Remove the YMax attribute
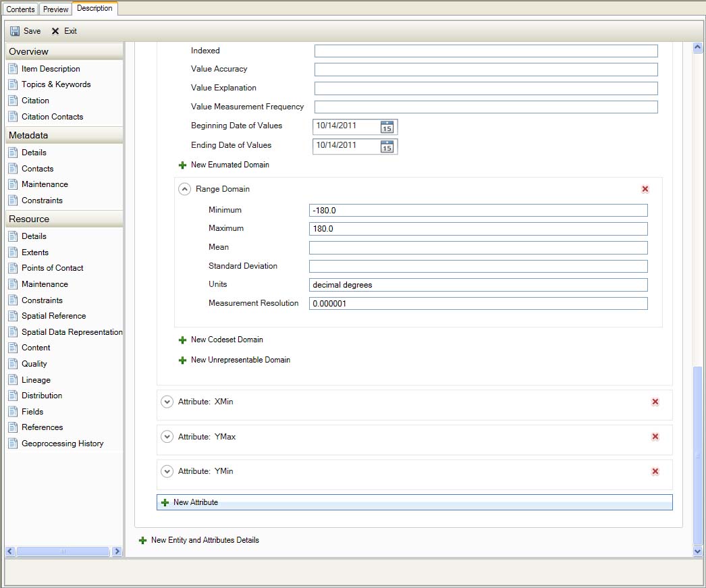Viewport: 706px width, 588px height. point(655,437)
